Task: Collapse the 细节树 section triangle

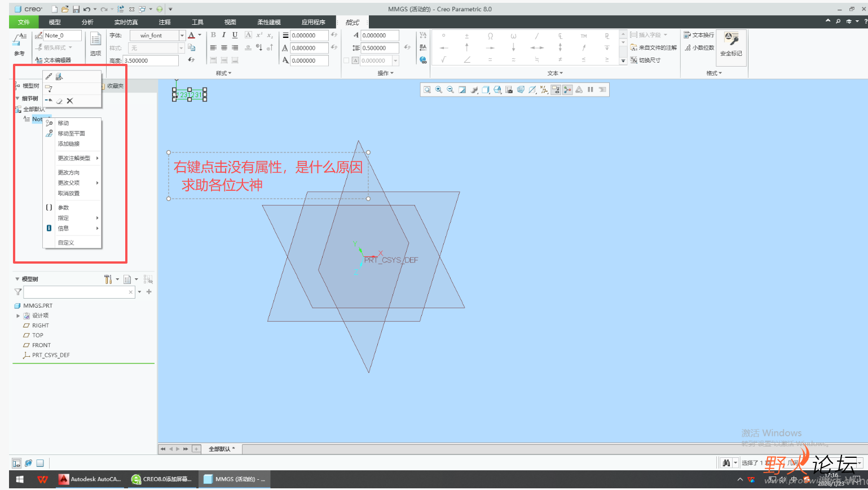Action: point(17,98)
